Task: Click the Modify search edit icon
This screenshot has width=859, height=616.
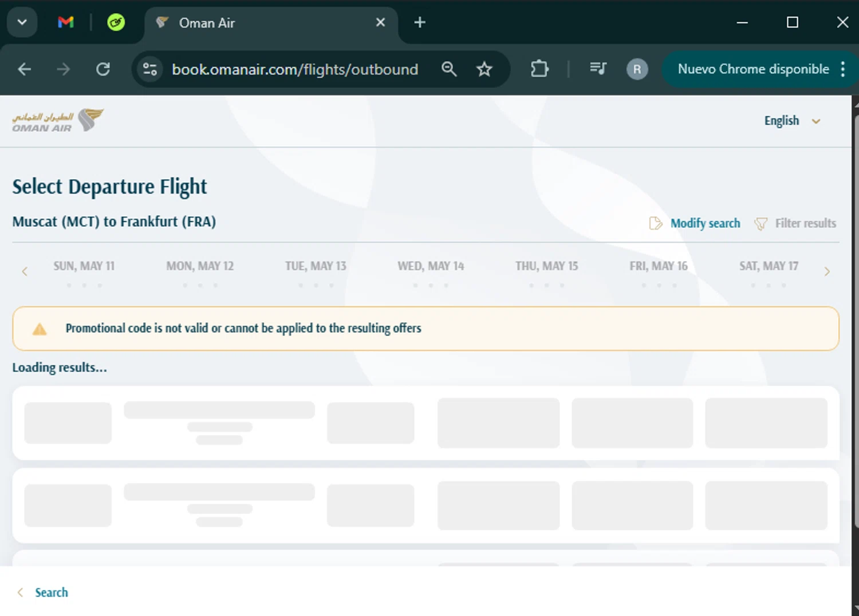Action: click(x=655, y=223)
